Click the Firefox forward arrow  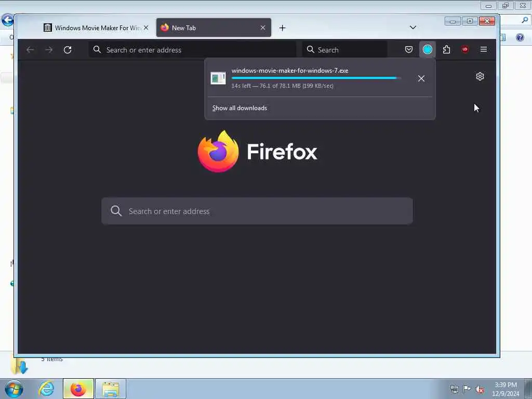49,50
